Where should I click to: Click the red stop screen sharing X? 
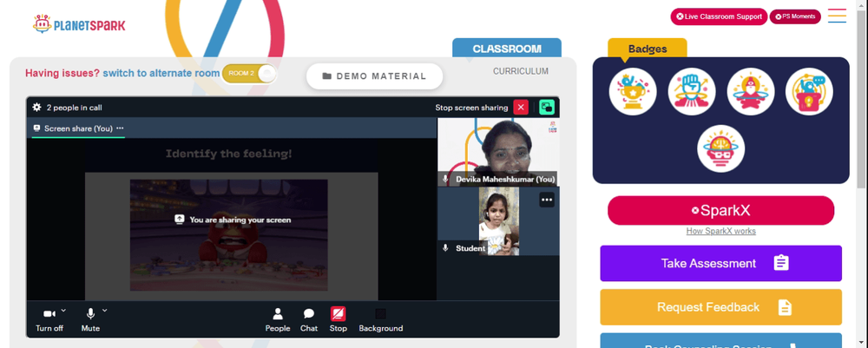(521, 108)
